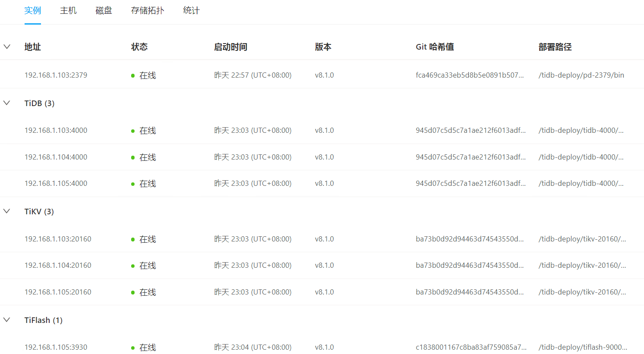Click address 192.168.1.105:4000
644x354 pixels.
pyautogui.click(x=56, y=183)
